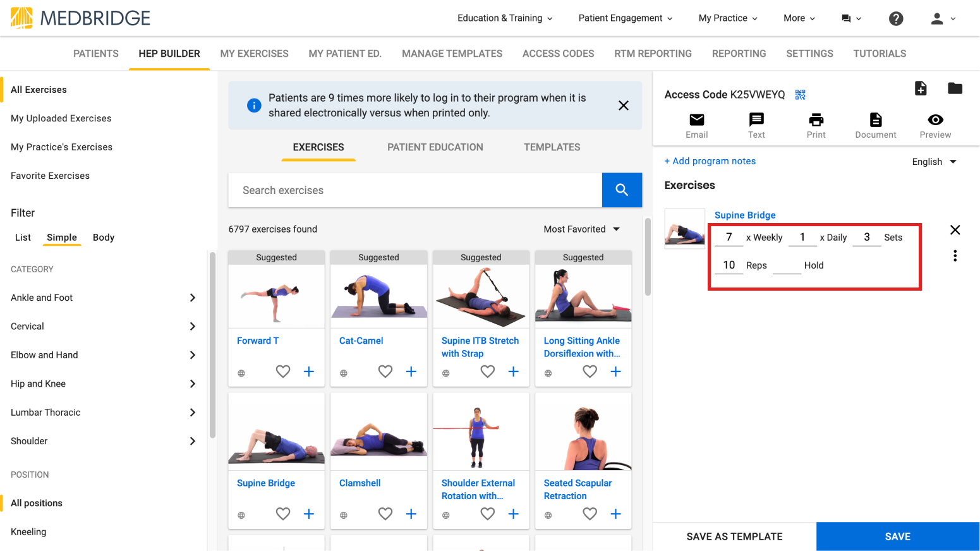Screen dimensions: 980x551
Task: Favorite the Clamshell exercise heart
Action: pos(385,514)
